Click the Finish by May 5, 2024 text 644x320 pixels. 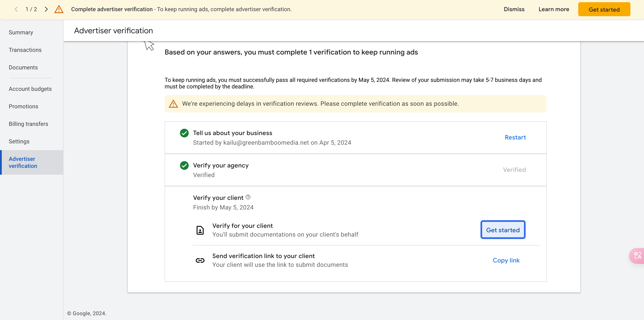click(223, 207)
